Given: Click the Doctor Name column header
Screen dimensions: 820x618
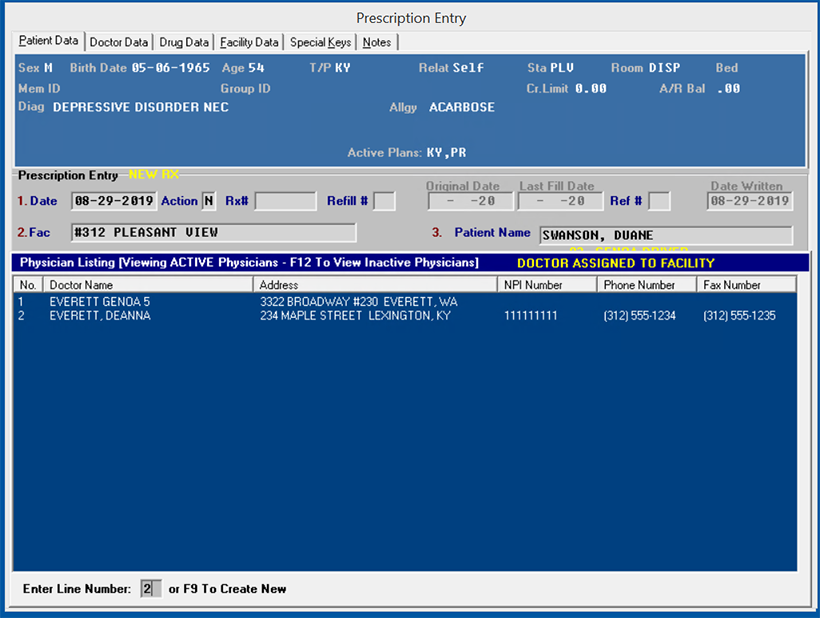Looking at the screenshot, I should pyautogui.click(x=148, y=285).
